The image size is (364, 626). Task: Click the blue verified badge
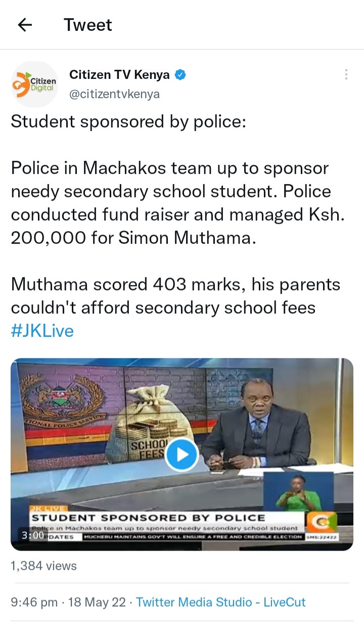[180, 75]
